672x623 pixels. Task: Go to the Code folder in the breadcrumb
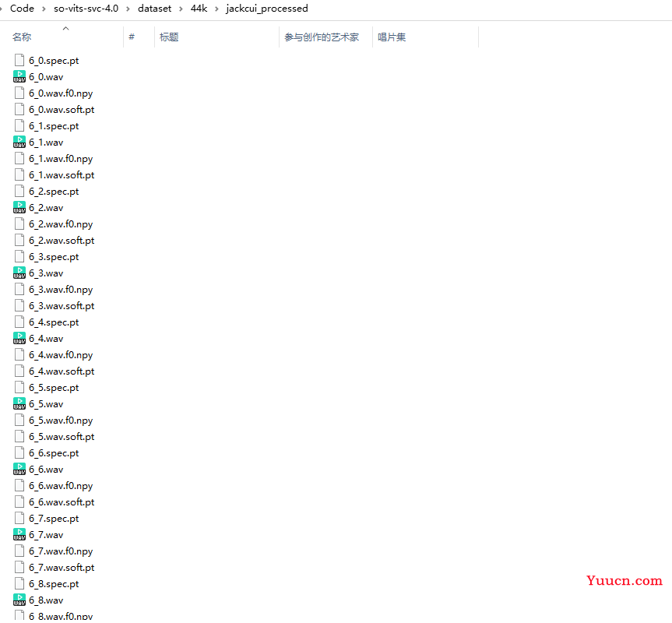22,9
